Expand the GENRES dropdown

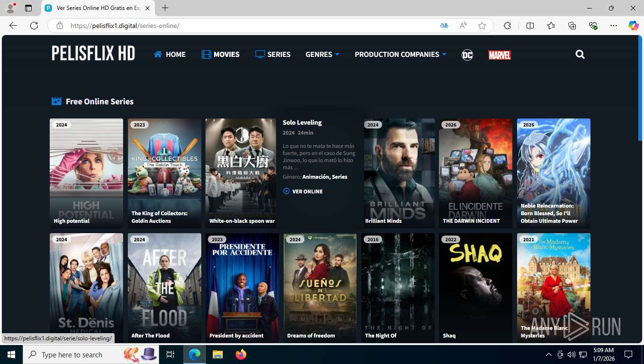322,55
